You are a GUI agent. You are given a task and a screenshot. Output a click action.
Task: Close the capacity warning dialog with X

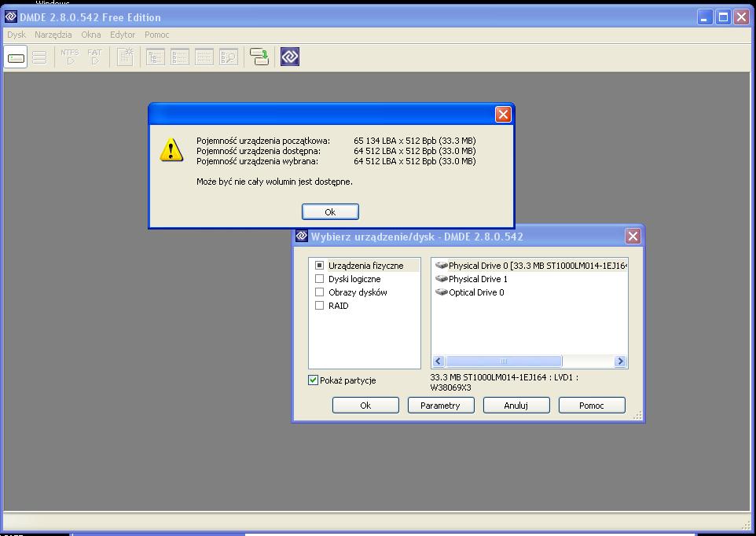pos(503,114)
